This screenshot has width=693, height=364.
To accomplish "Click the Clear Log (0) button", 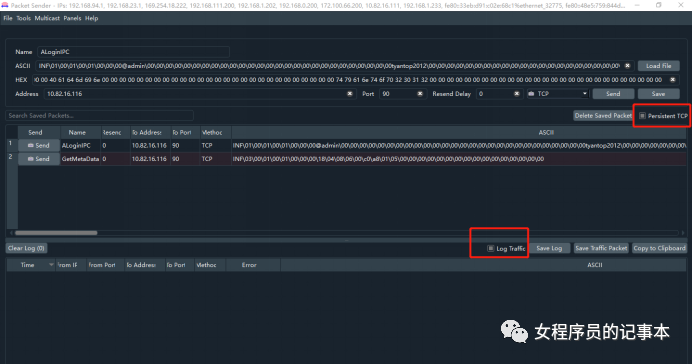I will [x=26, y=248].
